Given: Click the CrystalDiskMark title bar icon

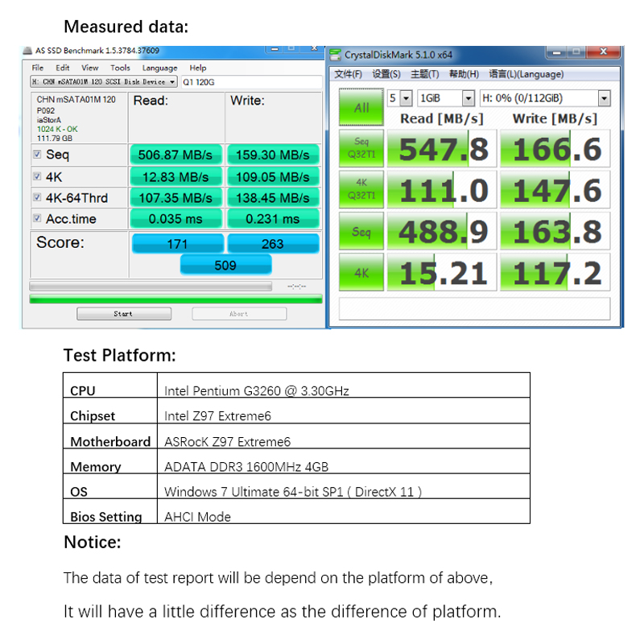Looking at the screenshot, I should coord(335,55).
